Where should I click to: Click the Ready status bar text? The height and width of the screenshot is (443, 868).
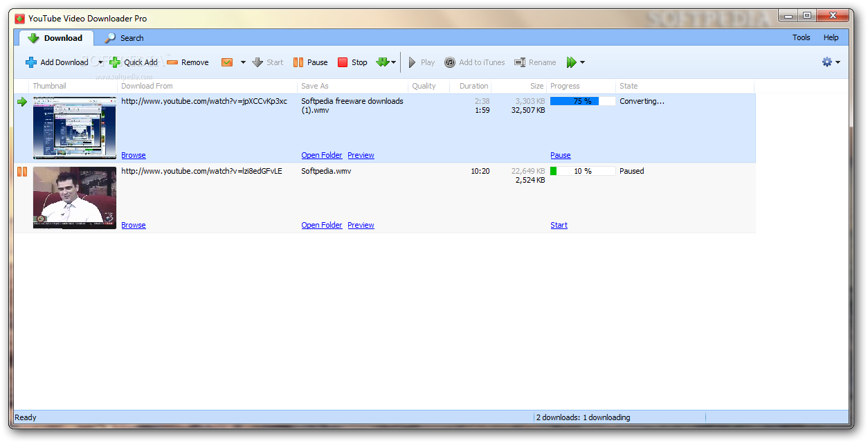26,417
